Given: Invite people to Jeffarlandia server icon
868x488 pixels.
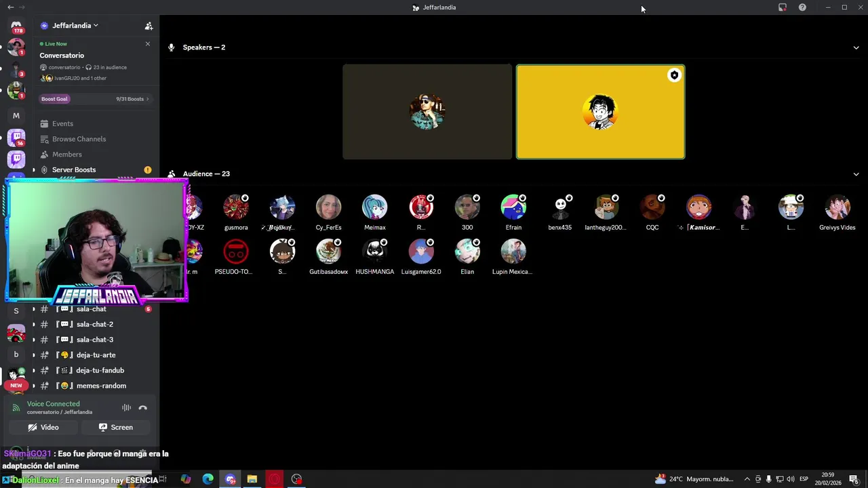Looking at the screenshot, I should tap(149, 26).
